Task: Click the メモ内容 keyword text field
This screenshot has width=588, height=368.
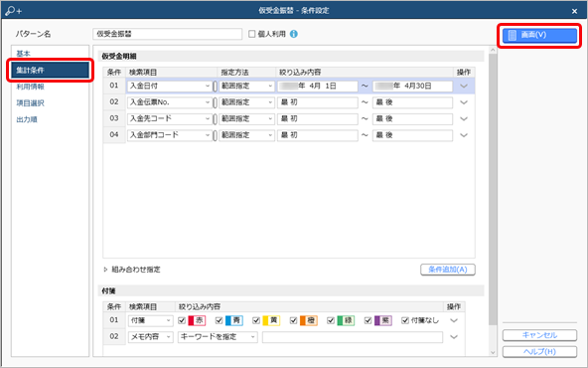Action: click(353, 337)
